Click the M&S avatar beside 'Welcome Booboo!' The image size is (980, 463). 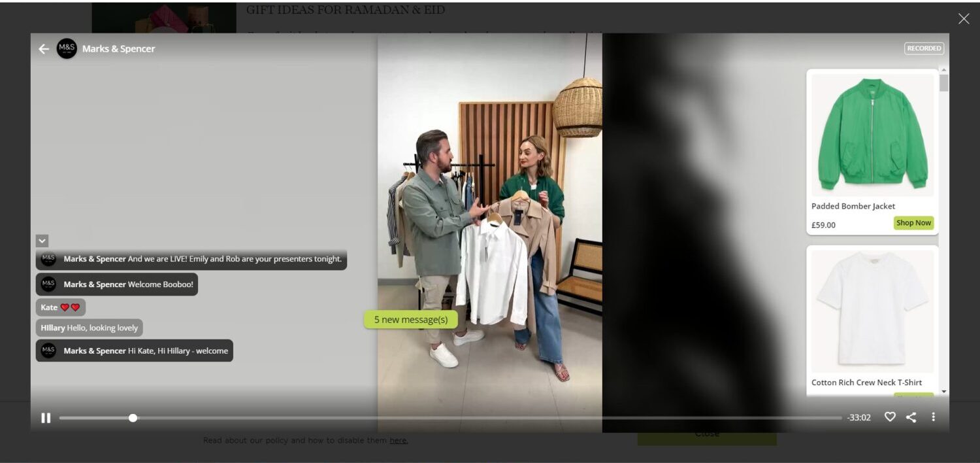[x=48, y=284]
